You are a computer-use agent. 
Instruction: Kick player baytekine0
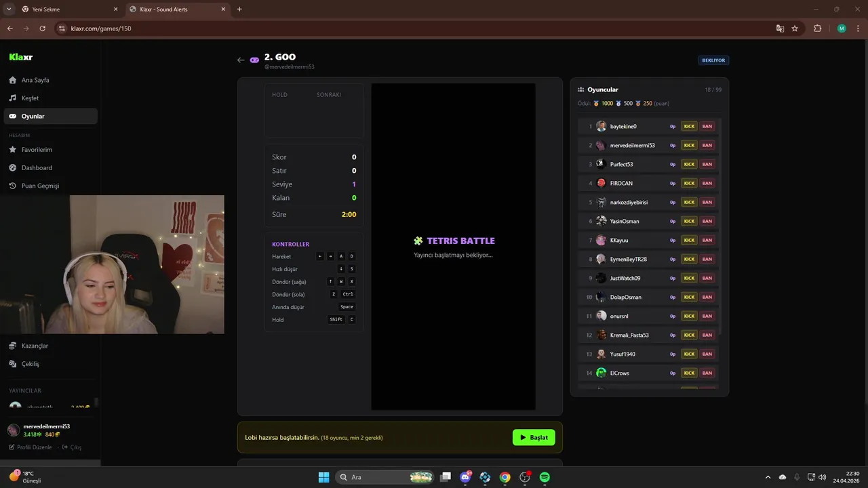pos(689,126)
